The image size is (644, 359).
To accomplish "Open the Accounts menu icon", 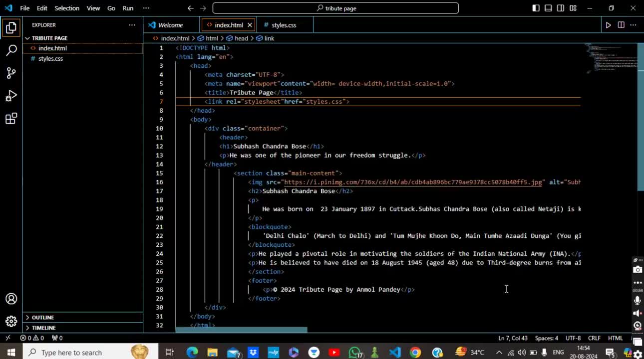I will point(11,299).
